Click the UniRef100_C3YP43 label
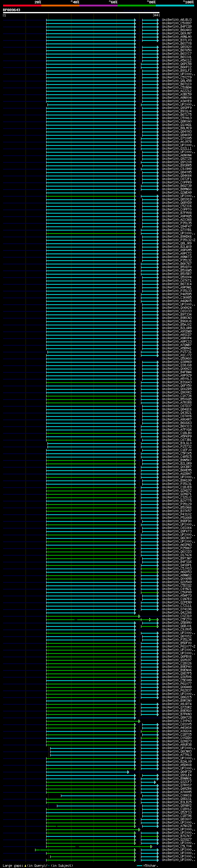The height and width of the screenshot is (868, 197). click(177, 721)
